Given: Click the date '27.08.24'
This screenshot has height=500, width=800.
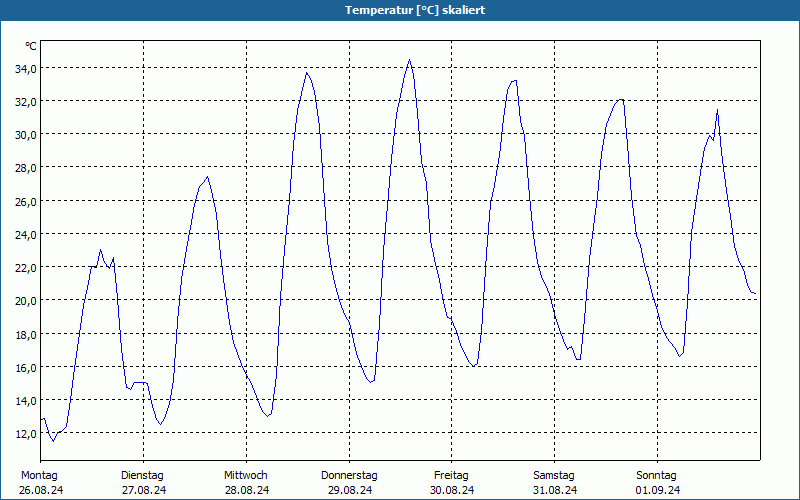Looking at the screenshot, I should point(144,490).
